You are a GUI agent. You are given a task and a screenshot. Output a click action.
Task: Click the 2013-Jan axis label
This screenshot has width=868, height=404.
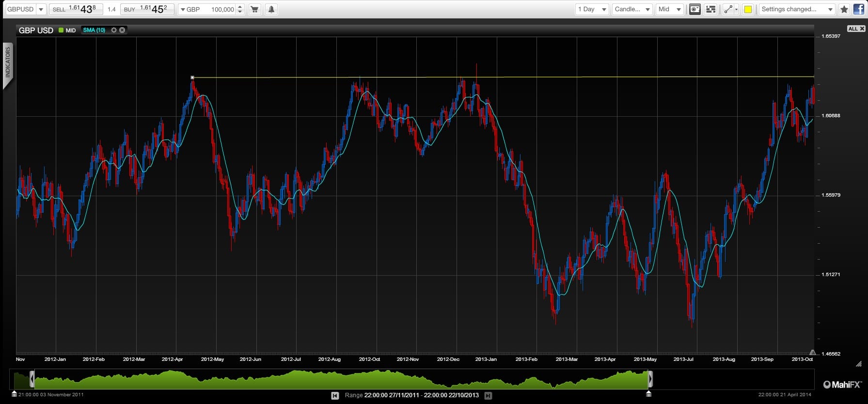pyautogui.click(x=486, y=359)
